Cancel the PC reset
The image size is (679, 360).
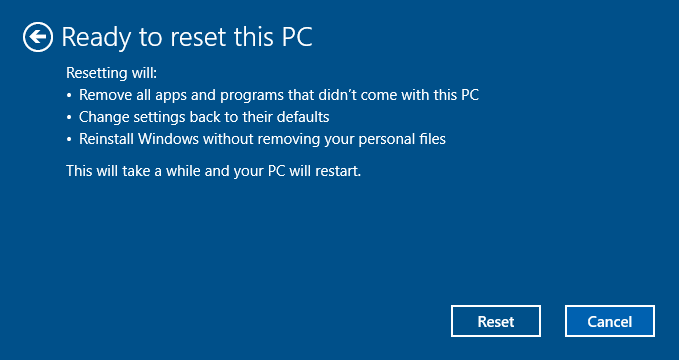[610, 321]
